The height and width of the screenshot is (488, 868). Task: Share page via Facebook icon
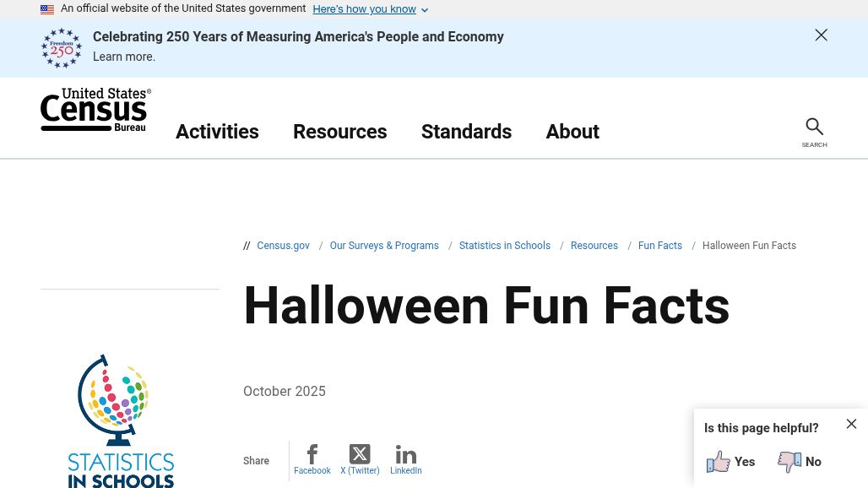coord(312,454)
